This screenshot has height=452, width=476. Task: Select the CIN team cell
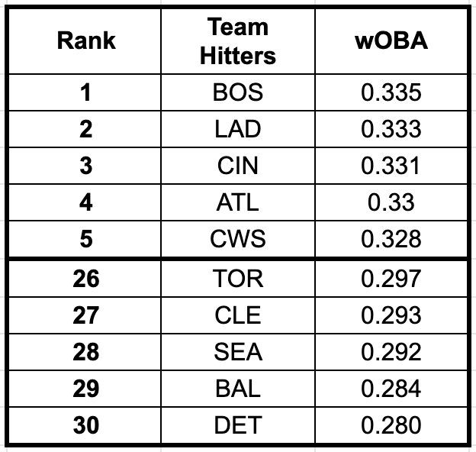click(238, 166)
